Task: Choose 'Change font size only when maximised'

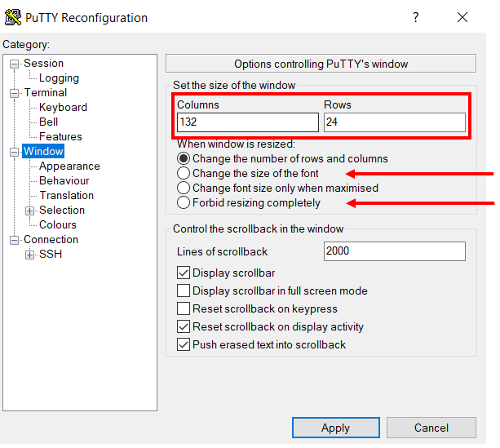Action: [184, 189]
